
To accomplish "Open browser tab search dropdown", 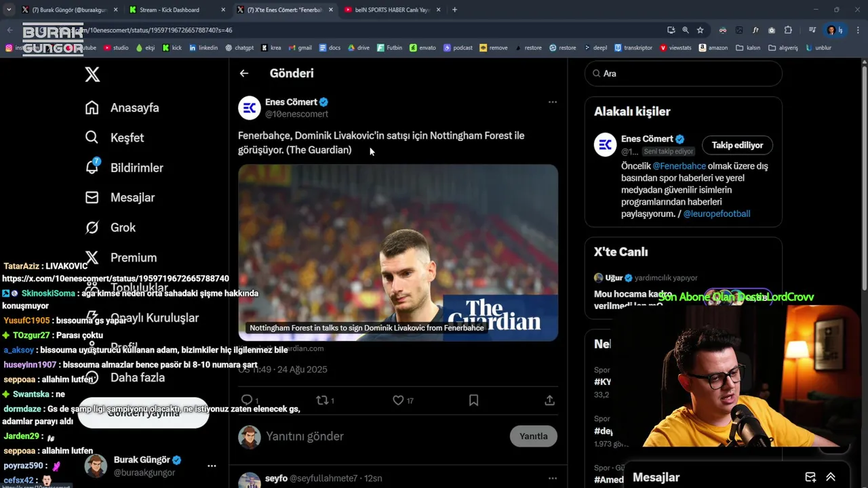I will [x=9, y=9].
